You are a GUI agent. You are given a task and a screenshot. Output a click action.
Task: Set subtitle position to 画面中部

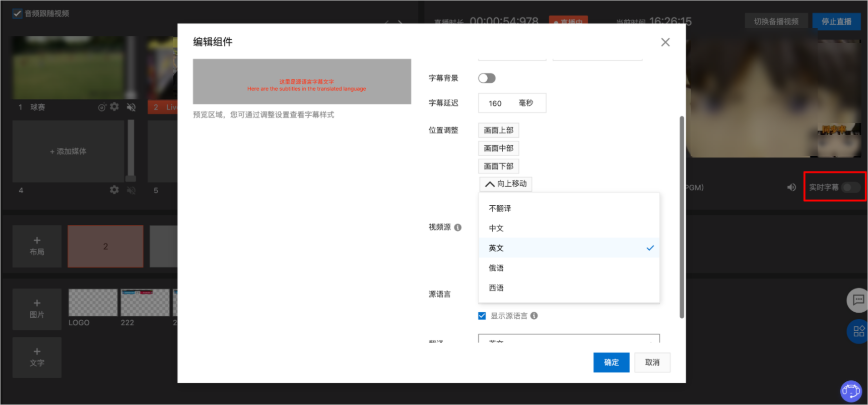498,148
